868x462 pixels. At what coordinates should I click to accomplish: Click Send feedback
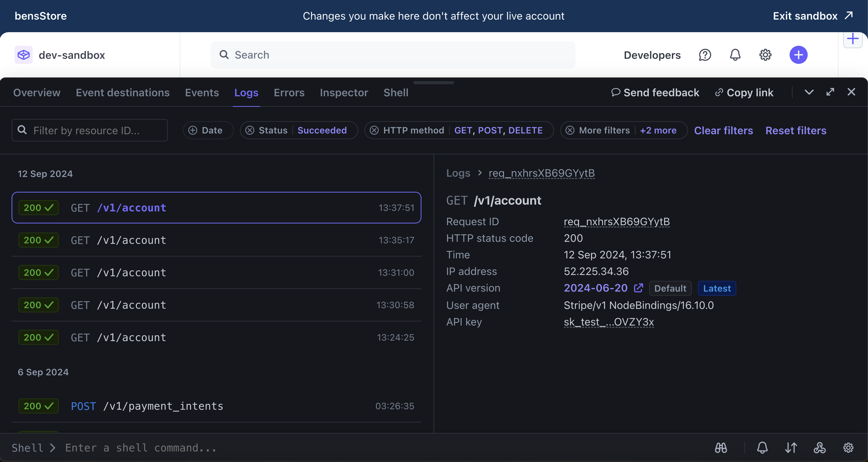click(655, 92)
